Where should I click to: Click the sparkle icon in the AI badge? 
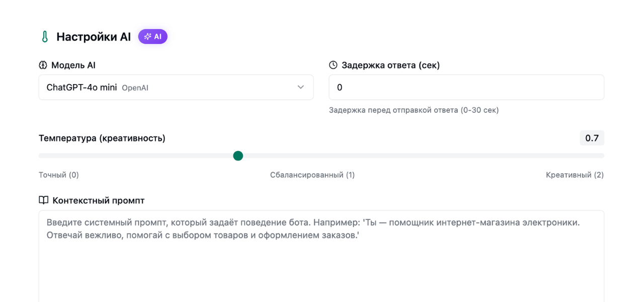147,37
